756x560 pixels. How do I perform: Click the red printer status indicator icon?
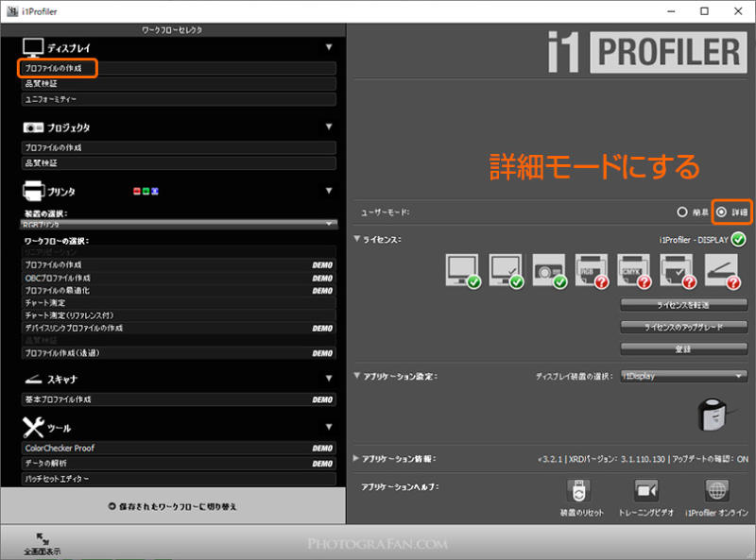point(137,192)
